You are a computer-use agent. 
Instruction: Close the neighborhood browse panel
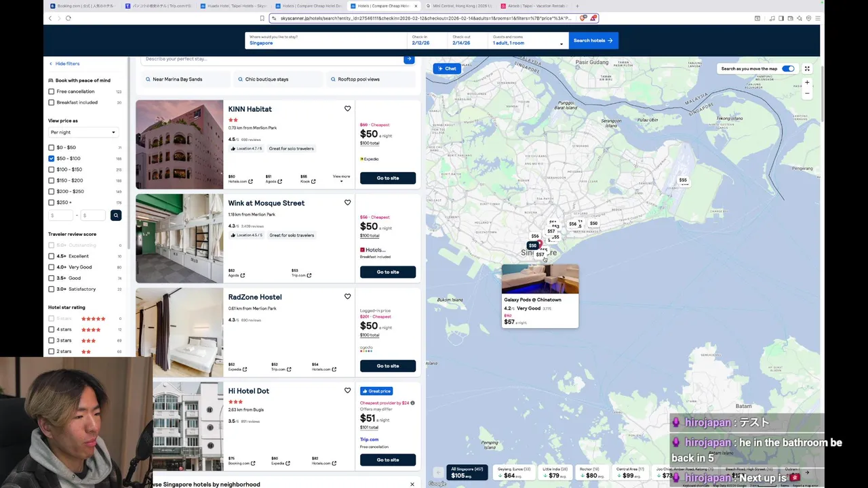click(412, 484)
